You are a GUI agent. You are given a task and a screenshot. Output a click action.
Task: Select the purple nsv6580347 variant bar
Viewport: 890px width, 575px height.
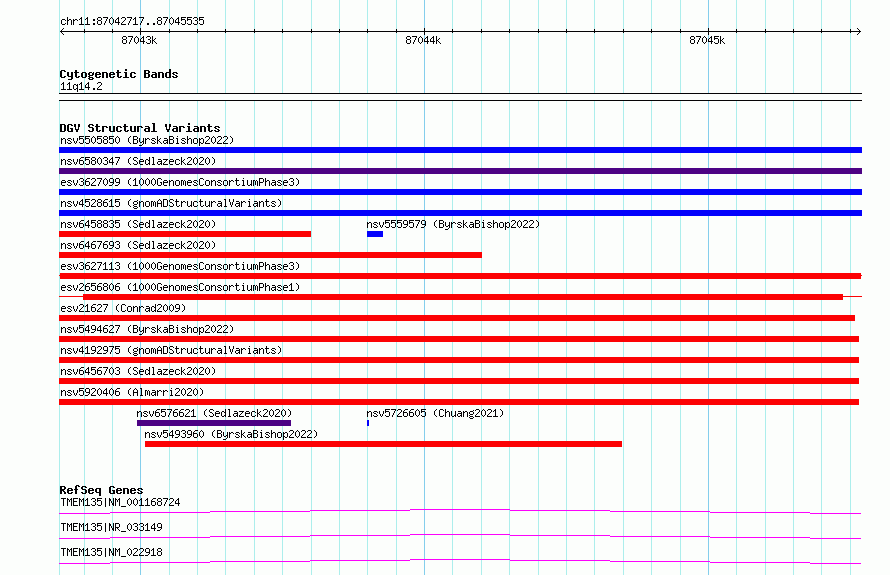click(460, 171)
